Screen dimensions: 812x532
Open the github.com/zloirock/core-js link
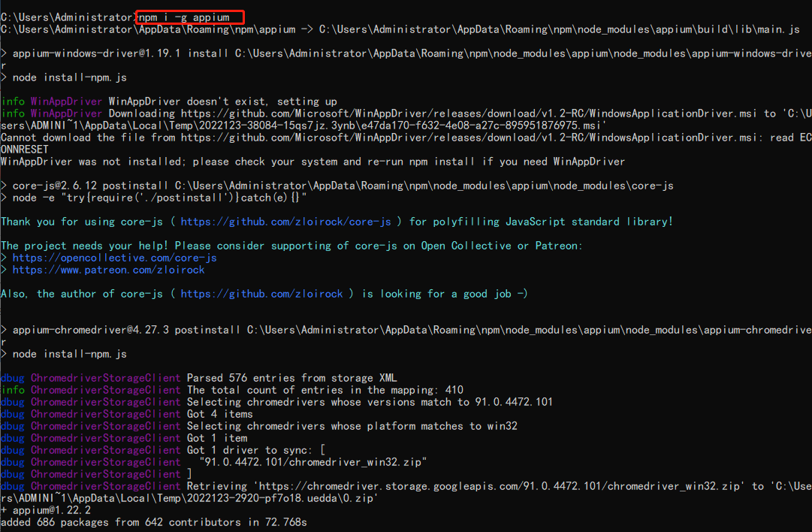point(285,222)
